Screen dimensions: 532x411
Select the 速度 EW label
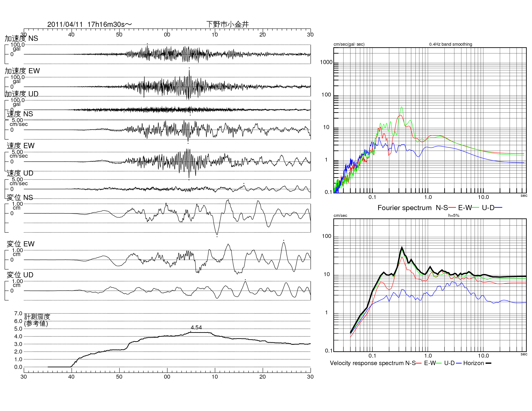click(x=21, y=146)
